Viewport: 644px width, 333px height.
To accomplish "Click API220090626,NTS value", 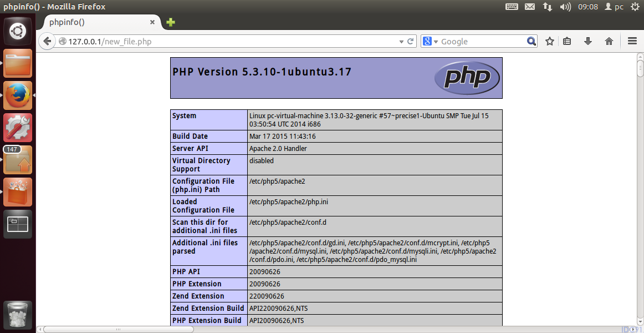I will [x=278, y=309].
